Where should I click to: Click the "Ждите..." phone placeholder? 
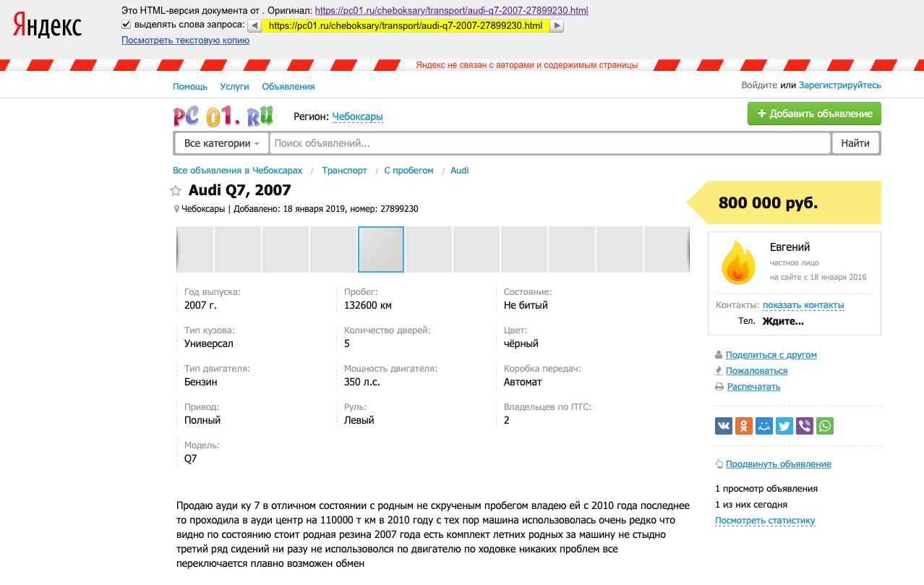tap(783, 321)
